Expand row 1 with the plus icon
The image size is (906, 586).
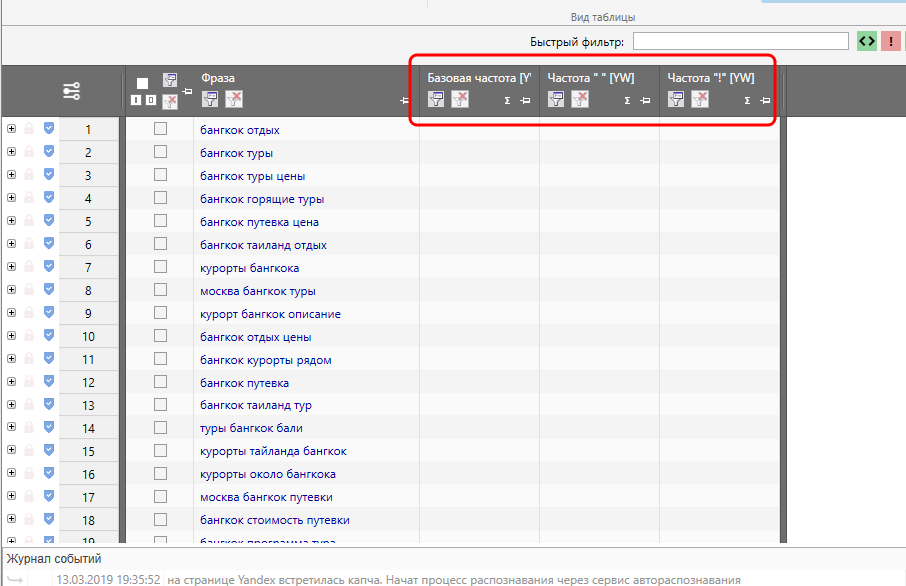[x=11, y=129]
